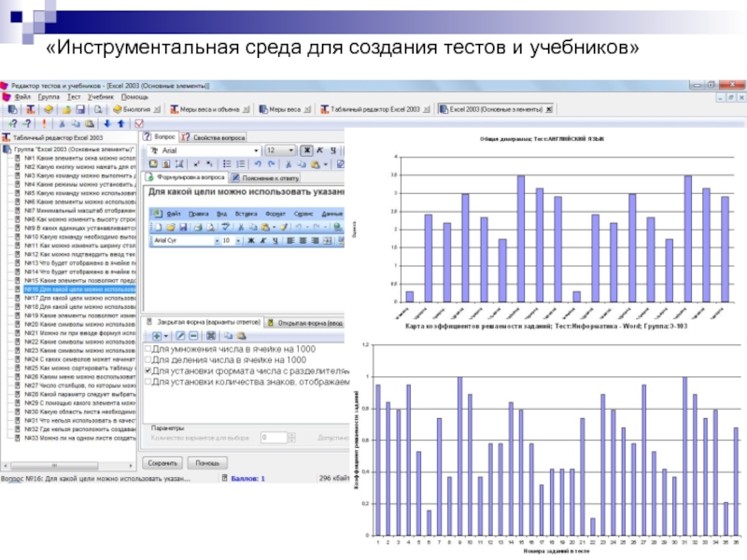
Task: Click the scissors icon in the main window toolbar
Action: point(62,124)
